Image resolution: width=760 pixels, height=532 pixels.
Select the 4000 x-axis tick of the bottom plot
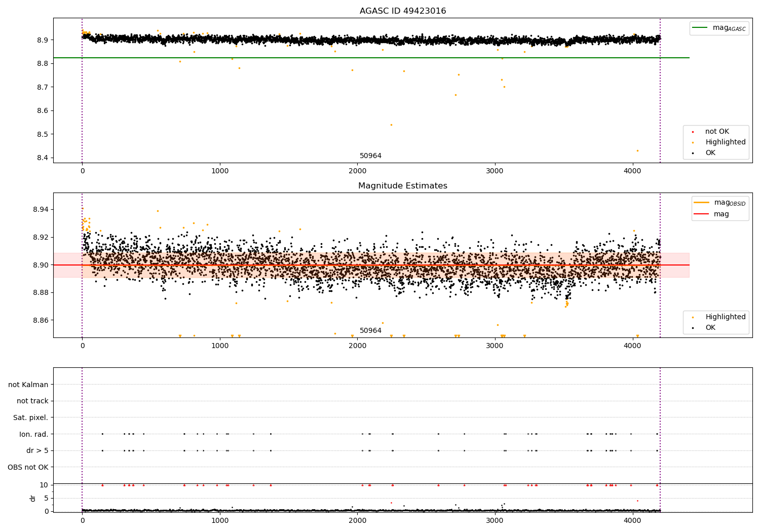tap(633, 520)
